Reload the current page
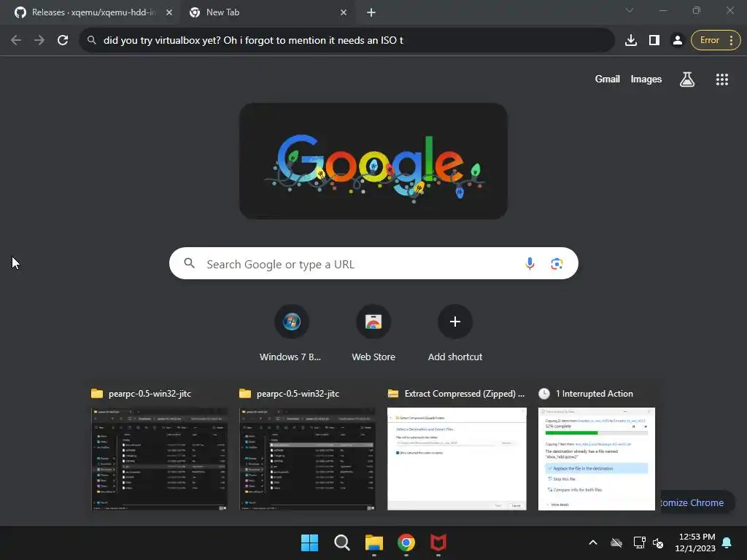Image resolution: width=747 pixels, height=560 pixels. pos(63,41)
